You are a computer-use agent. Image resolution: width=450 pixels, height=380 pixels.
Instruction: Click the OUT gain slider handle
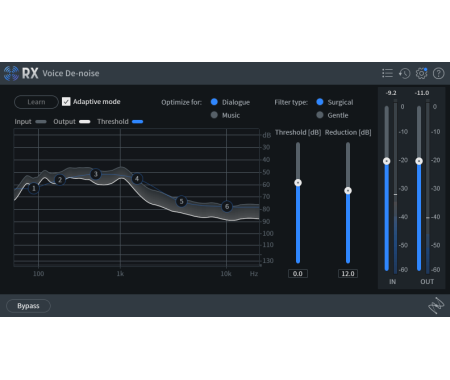[x=419, y=161]
